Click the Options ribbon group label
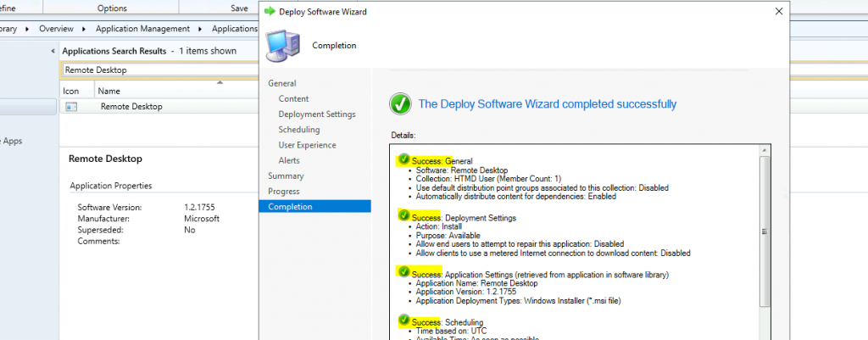Viewport: 868px width, 340px height. [112, 8]
